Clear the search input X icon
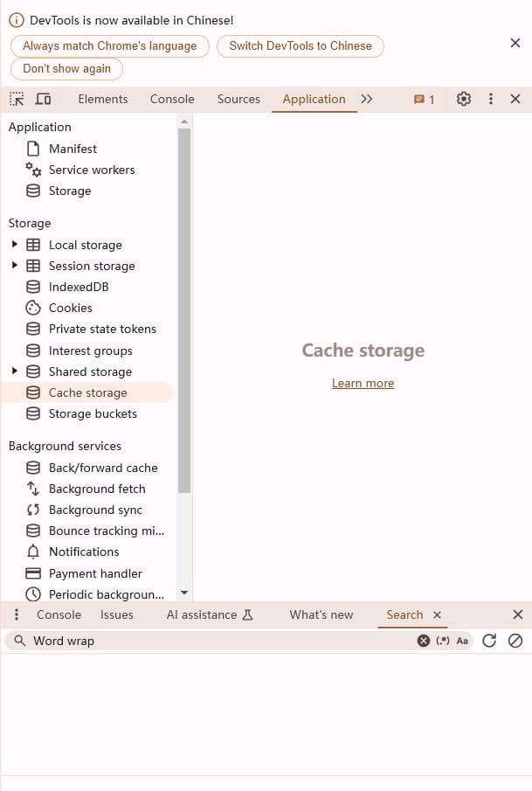This screenshot has width=532, height=791. click(424, 641)
